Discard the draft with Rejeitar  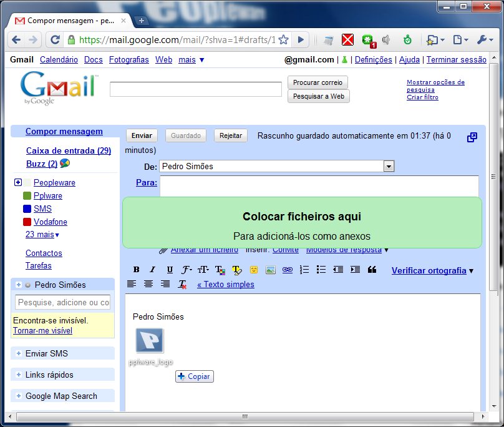[x=231, y=136]
